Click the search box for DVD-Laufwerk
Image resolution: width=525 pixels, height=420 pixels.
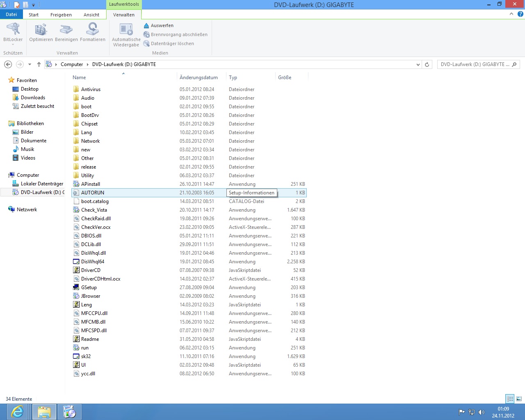click(x=478, y=64)
